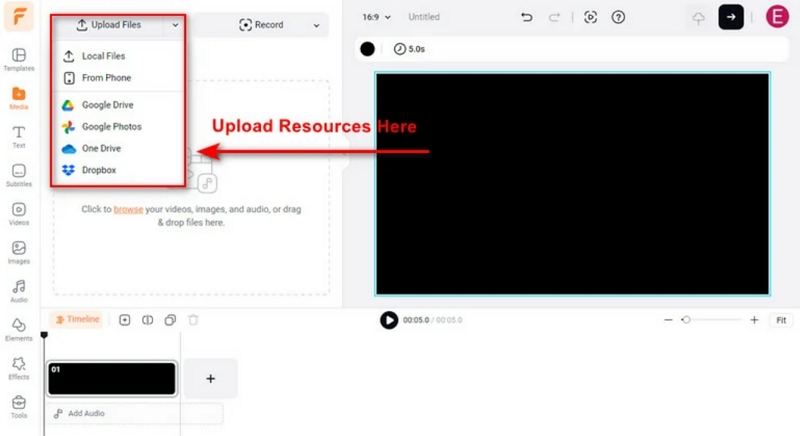Select scene 01 thumbnail in timeline
This screenshot has height=436, width=800.
(x=112, y=378)
